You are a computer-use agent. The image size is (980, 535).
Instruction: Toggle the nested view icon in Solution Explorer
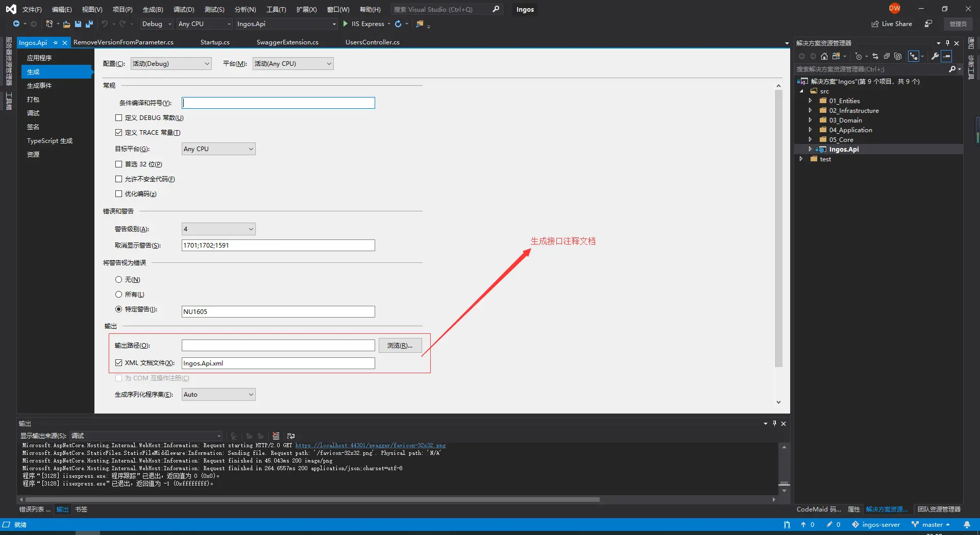(x=914, y=56)
